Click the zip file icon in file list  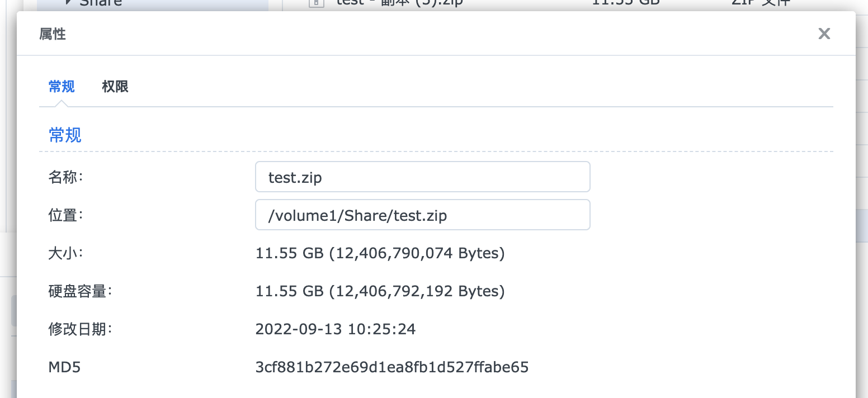317,3
